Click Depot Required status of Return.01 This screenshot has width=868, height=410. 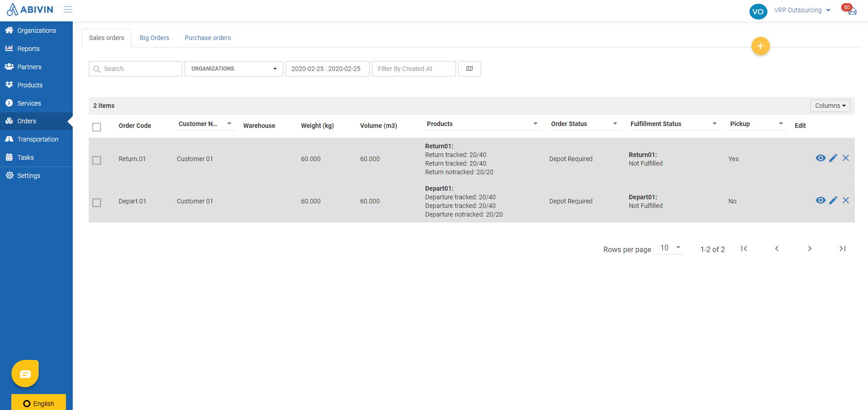tap(571, 159)
